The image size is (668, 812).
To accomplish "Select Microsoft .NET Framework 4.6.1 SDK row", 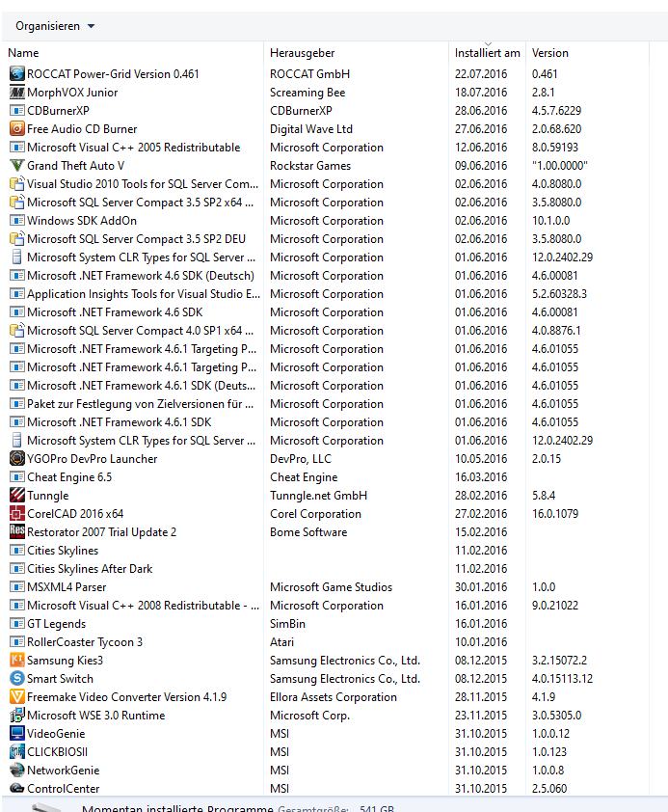I will pos(119,422).
